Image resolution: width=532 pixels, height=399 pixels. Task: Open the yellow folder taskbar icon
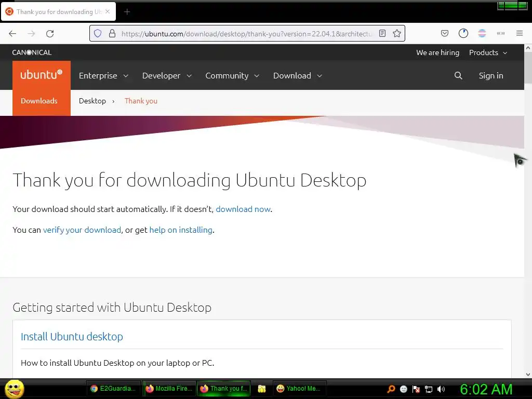(262, 389)
